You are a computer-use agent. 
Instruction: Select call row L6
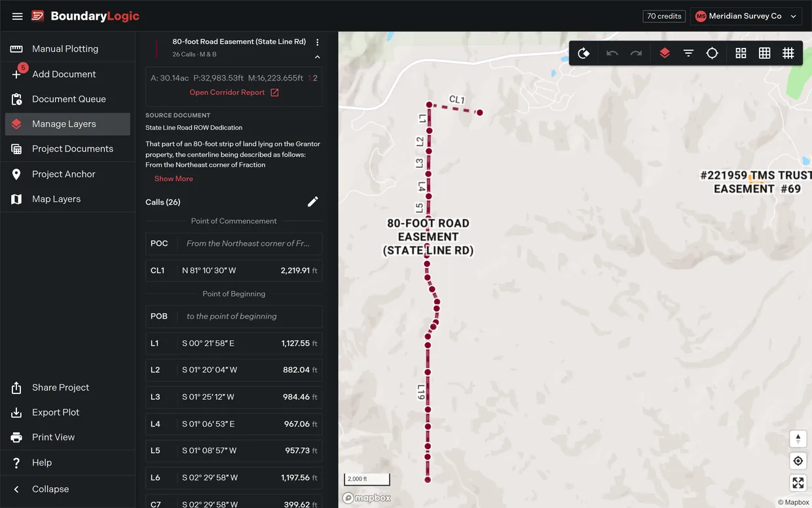pos(234,477)
